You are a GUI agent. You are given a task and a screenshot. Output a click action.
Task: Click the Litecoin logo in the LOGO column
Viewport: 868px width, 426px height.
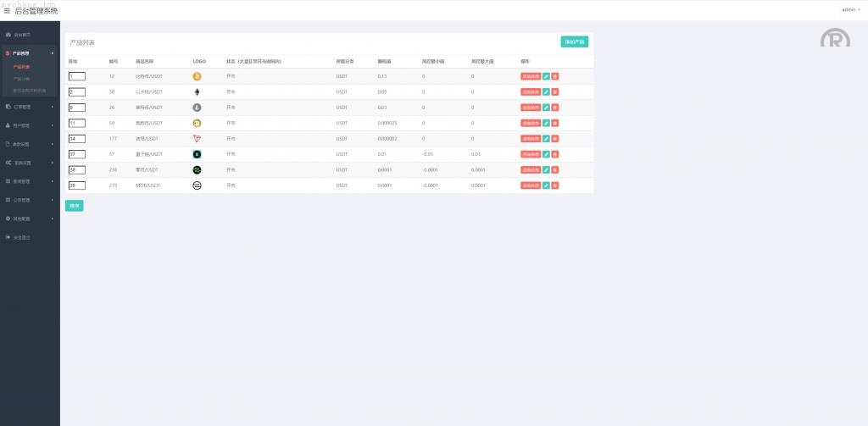[x=197, y=108]
